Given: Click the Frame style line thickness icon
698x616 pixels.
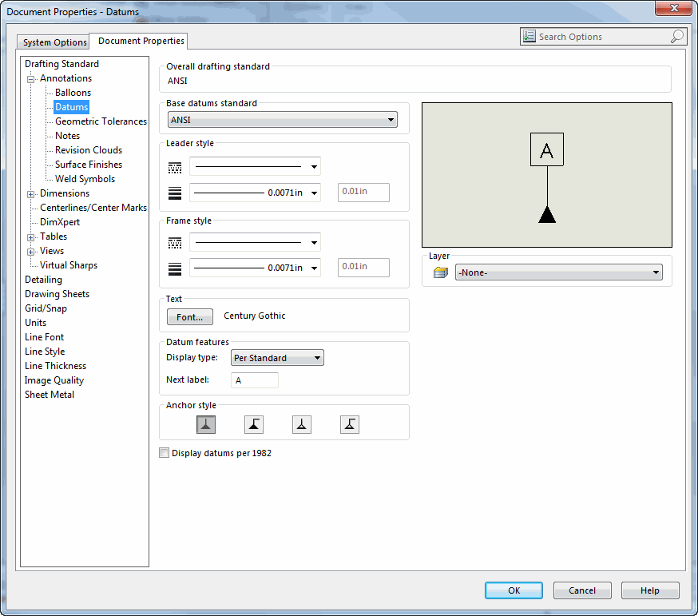Looking at the screenshot, I should [175, 268].
